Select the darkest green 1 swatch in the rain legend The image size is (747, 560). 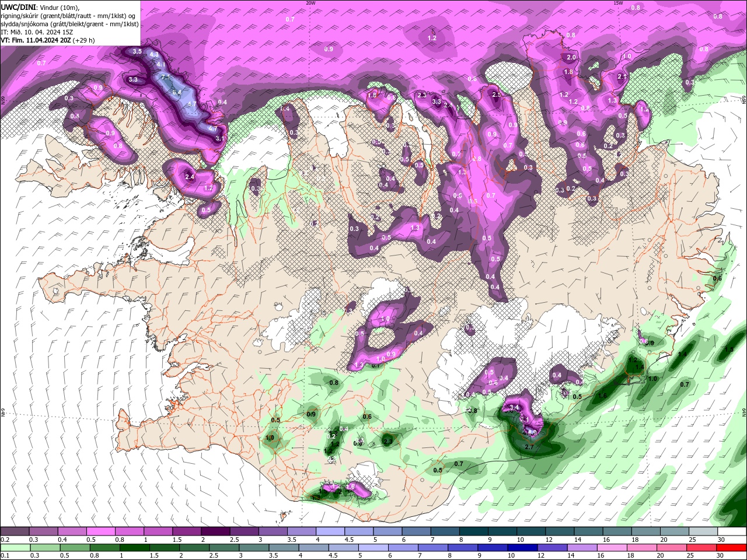pyautogui.click(x=134, y=548)
